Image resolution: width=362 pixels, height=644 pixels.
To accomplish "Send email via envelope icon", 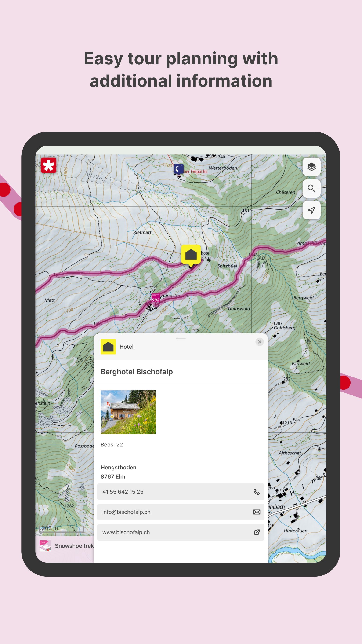I will (x=257, y=512).
